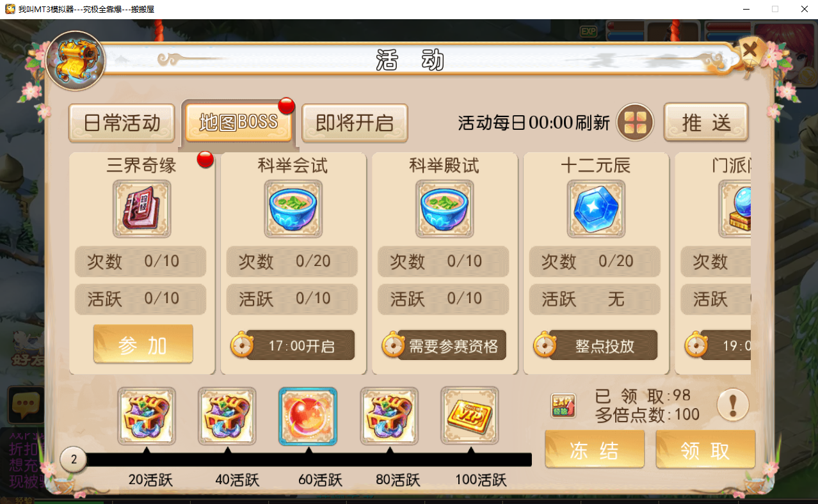This screenshot has height=504, width=818.
Task: Click the soup bowl icon under 科举会试
Action: (x=293, y=209)
